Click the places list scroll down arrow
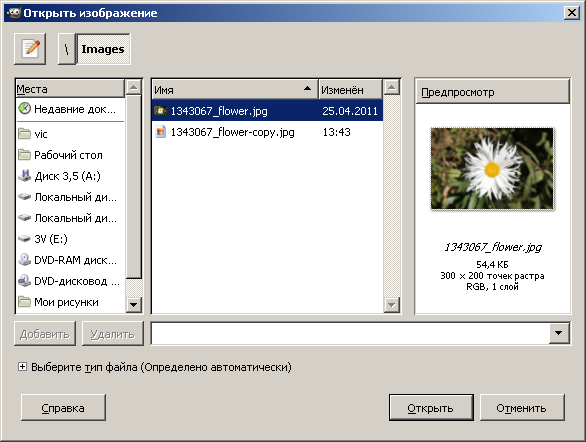Viewport: 586px width, 442px height. [134, 305]
